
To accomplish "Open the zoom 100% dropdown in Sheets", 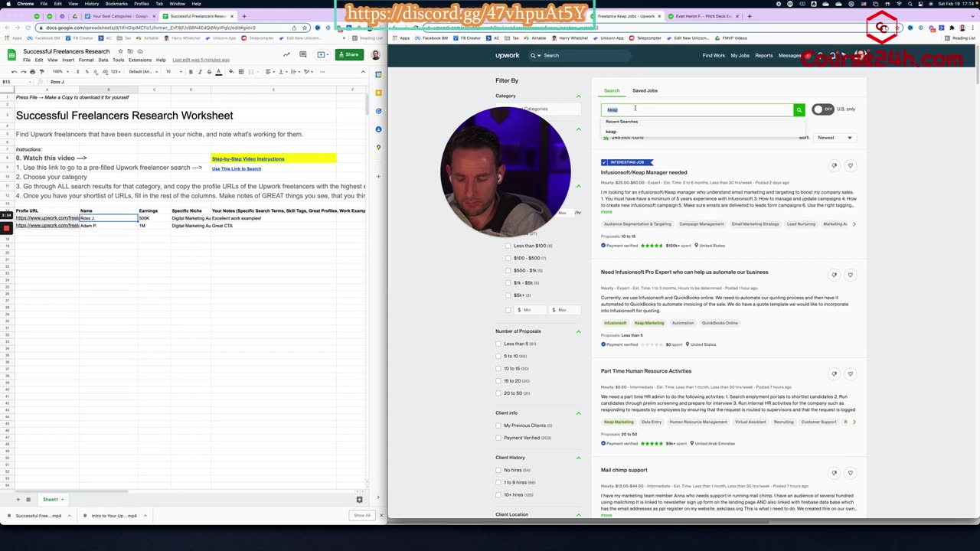I will coord(60,72).
